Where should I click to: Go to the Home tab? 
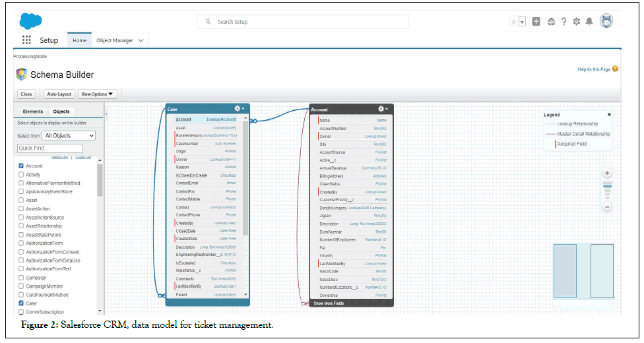pos(79,41)
